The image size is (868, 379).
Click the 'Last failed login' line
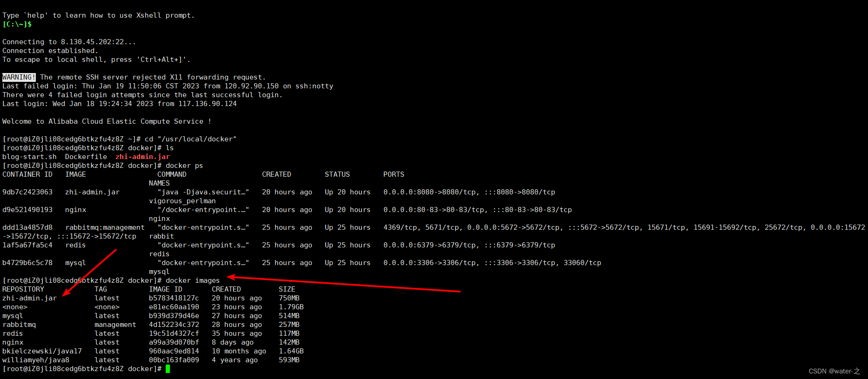coord(168,86)
